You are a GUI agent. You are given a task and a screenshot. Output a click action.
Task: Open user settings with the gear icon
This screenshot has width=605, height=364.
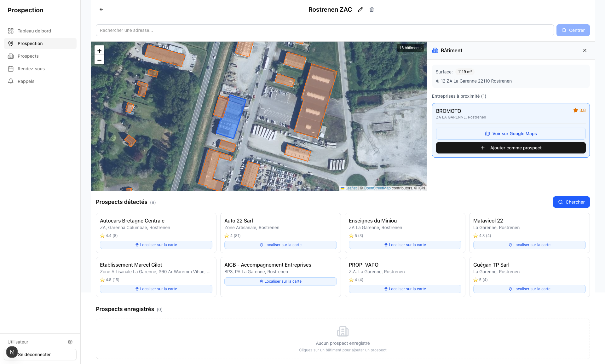[x=70, y=342]
